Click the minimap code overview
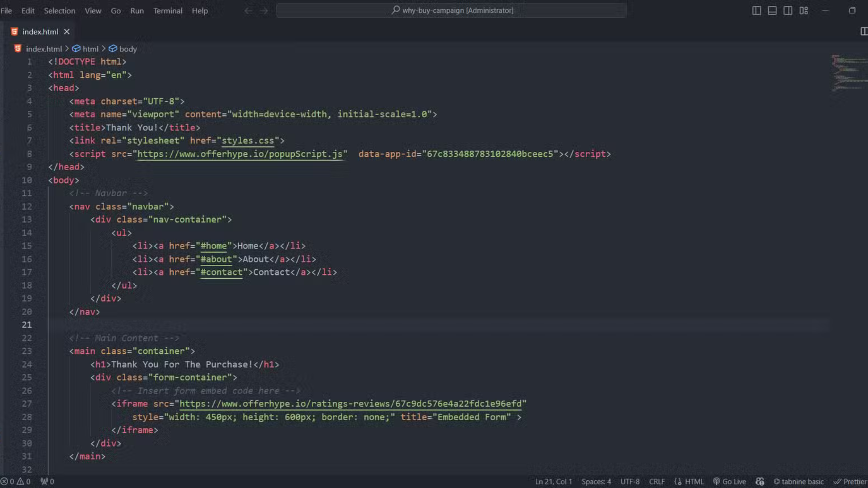 [x=849, y=72]
